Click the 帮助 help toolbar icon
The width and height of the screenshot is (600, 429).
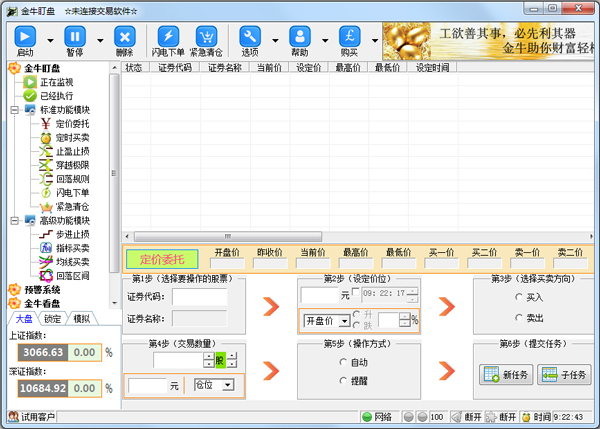pyautogui.click(x=299, y=36)
